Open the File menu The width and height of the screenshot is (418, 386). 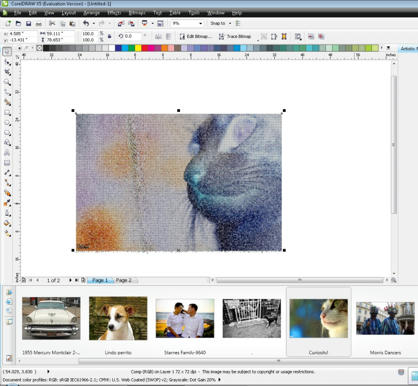pos(17,13)
